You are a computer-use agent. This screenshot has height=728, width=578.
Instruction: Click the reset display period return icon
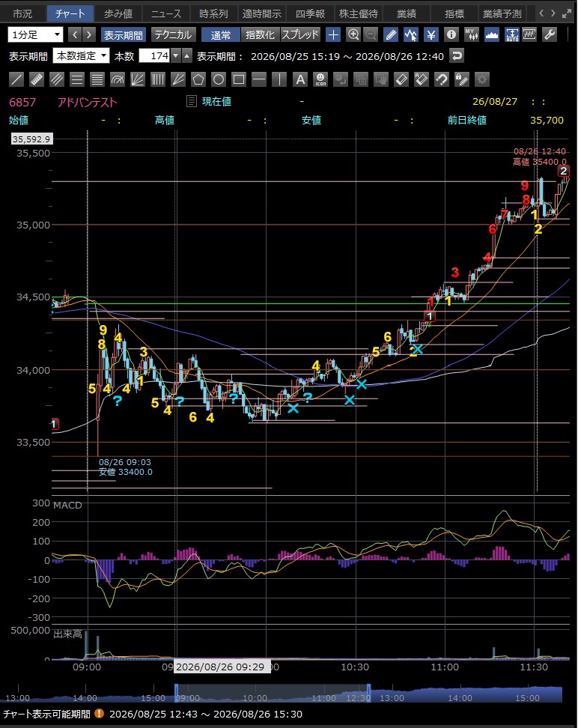coord(457,56)
